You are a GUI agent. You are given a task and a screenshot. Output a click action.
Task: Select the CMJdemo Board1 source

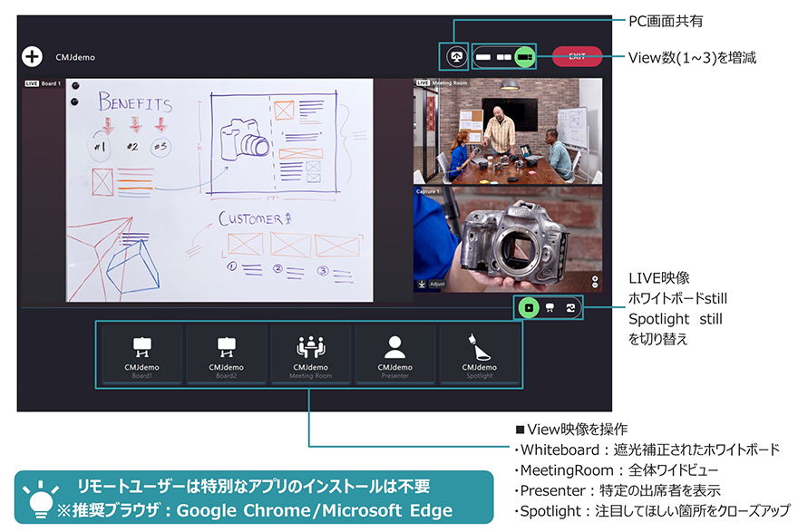(x=141, y=355)
